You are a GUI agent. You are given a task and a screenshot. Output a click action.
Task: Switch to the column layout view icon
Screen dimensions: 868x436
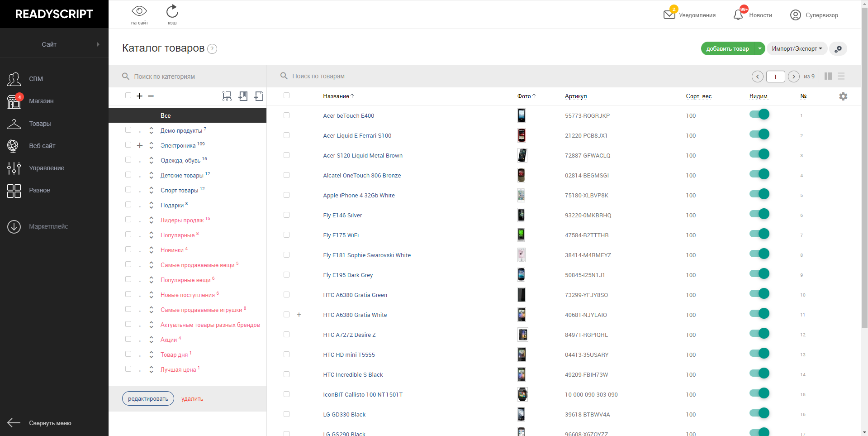[x=828, y=76]
